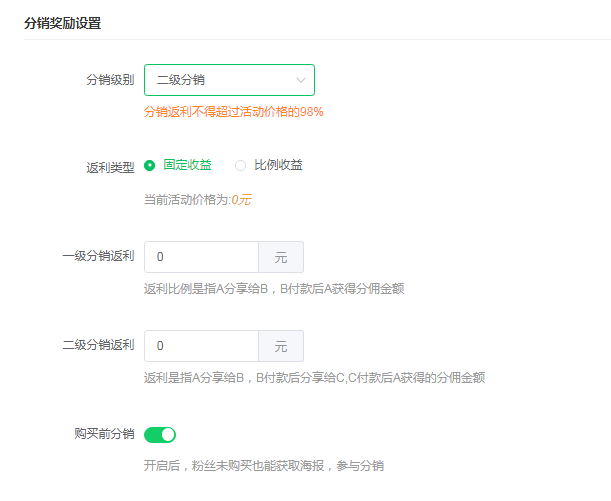Click the 一级分销返利 amount input field
This screenshot has width=611, height=501.
point(201,257)
